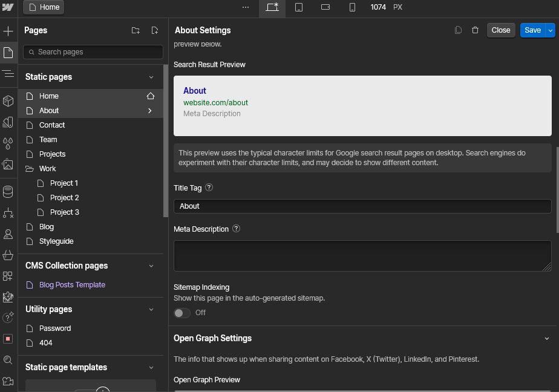This screenshot has height=392, width=559.
Task: Click the Meta Description help icon
Action: (x=237, y=229)
